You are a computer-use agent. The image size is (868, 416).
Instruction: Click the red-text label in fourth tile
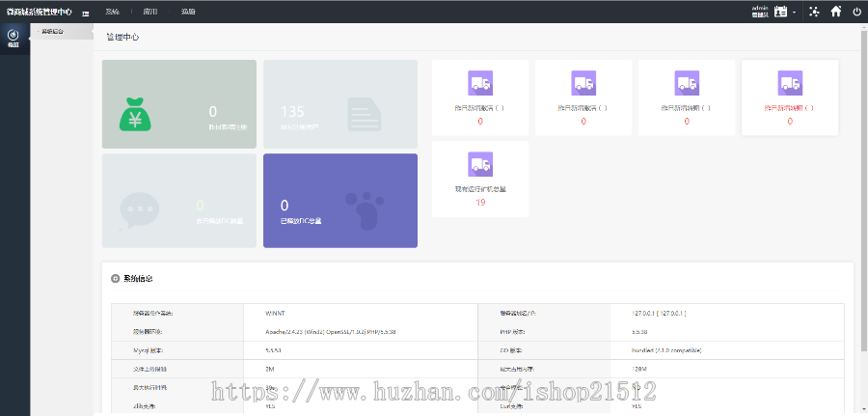pos(790,108)
